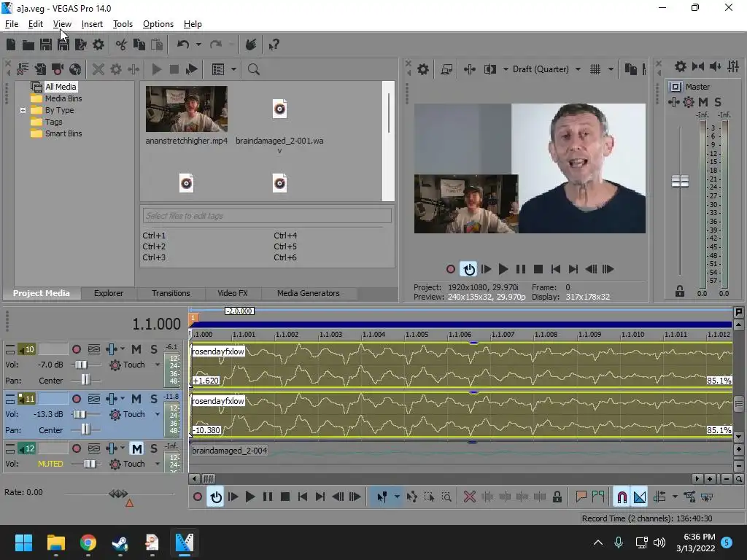Open media views dropdown arrow
The height and width of the screenshot is (560, 747).
233,69
